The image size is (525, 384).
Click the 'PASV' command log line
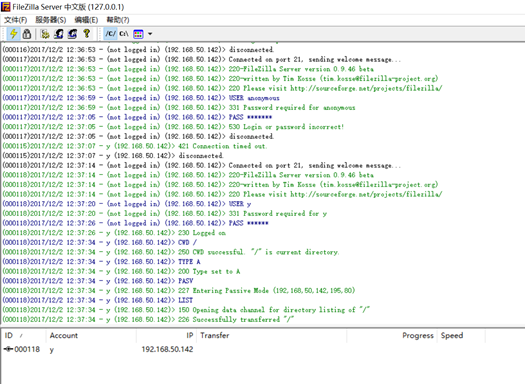pos(98,281)
